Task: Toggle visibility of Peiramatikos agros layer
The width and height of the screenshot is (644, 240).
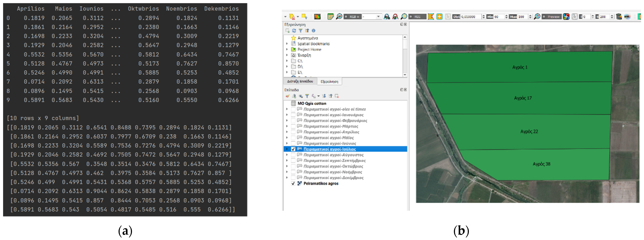Action: click(293, 183)
